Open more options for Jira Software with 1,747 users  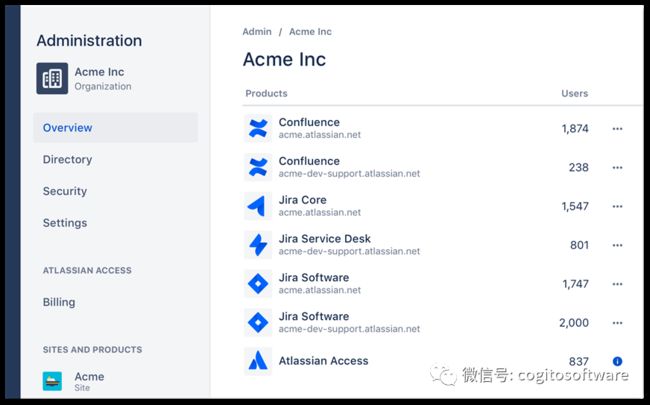617,284
